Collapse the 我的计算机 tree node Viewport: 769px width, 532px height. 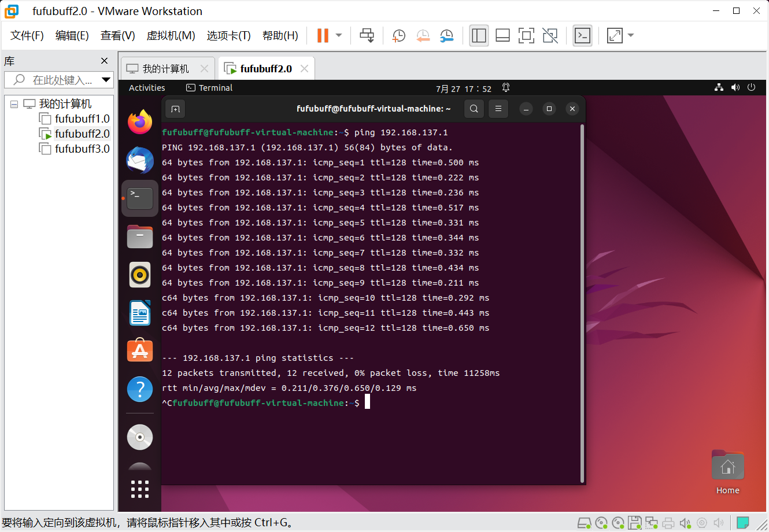click(14, 104)
